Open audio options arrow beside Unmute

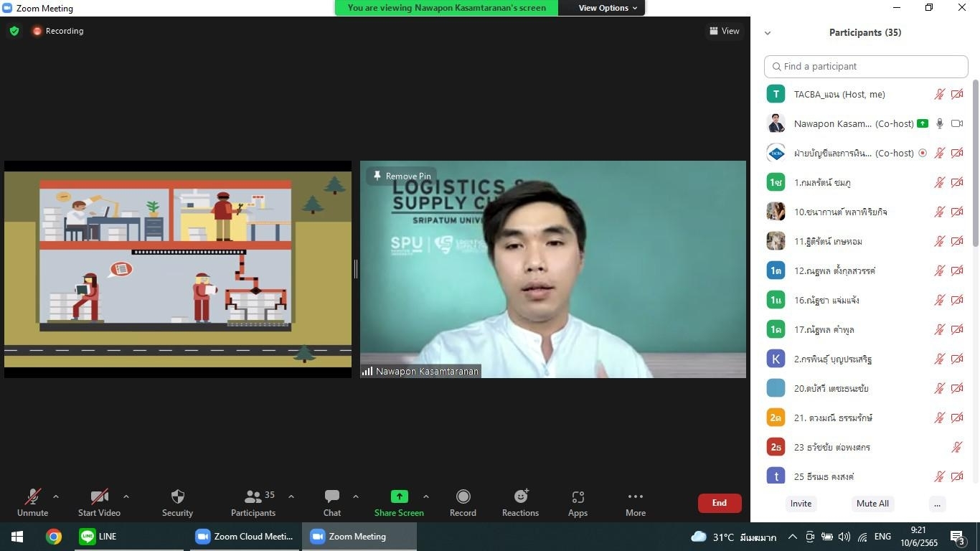click(x=56, y=496)
